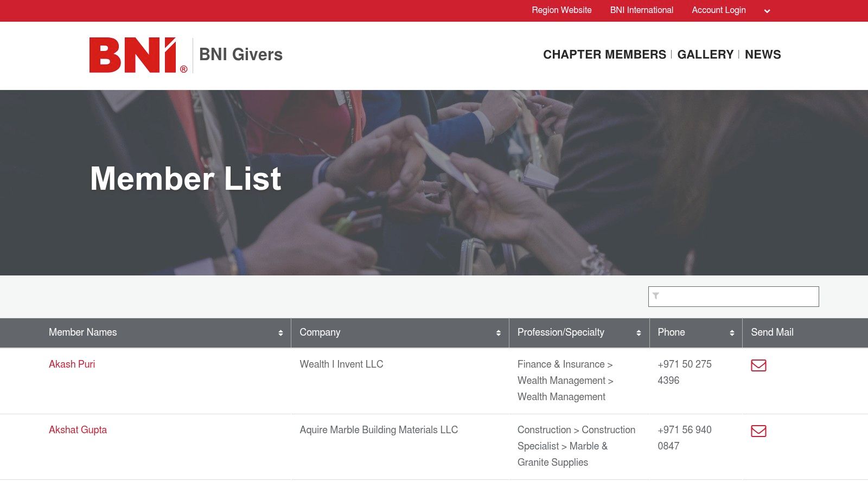This screenshot has width=868, height=488.
Task: Select Akshat Gupta's phone number
Action: pos(684,438)
